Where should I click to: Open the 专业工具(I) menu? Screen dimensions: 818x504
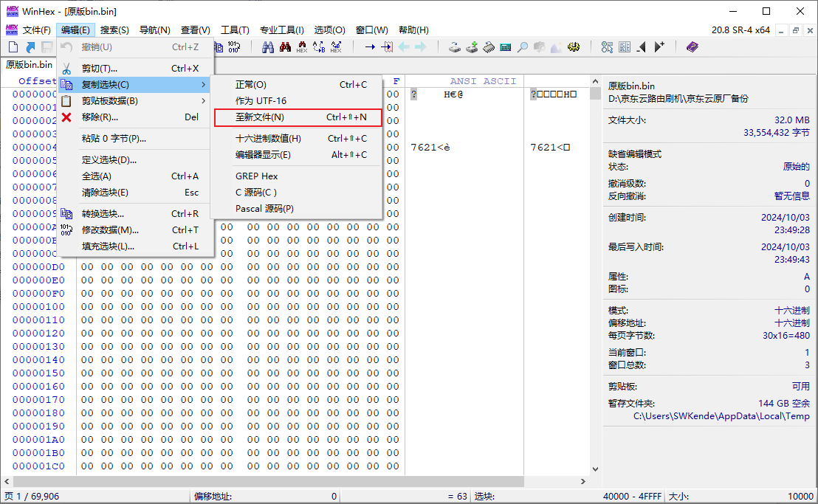point(281,30)
